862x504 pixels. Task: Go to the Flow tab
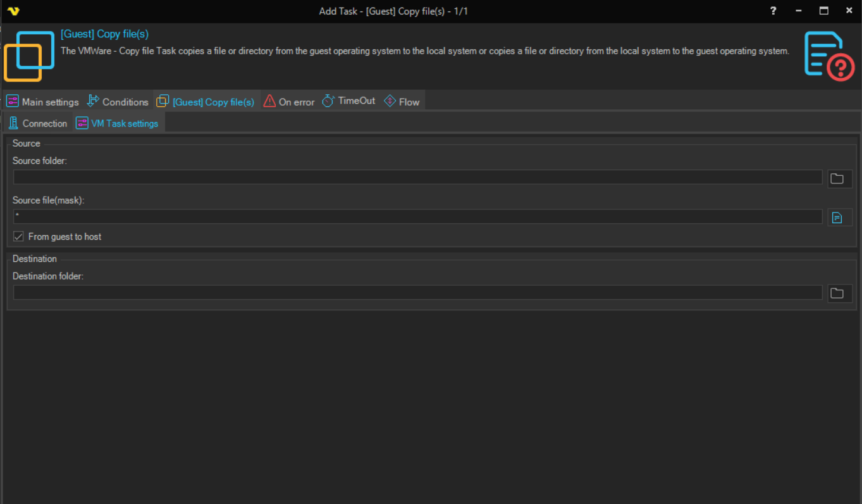pos(402,102)
